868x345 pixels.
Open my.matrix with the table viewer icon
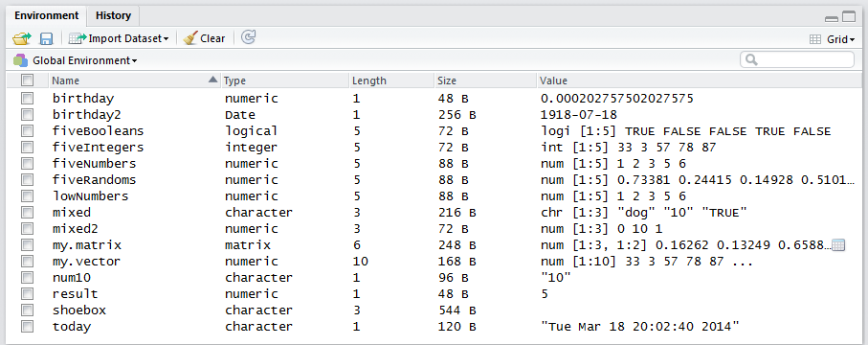(x=838, y=244)
